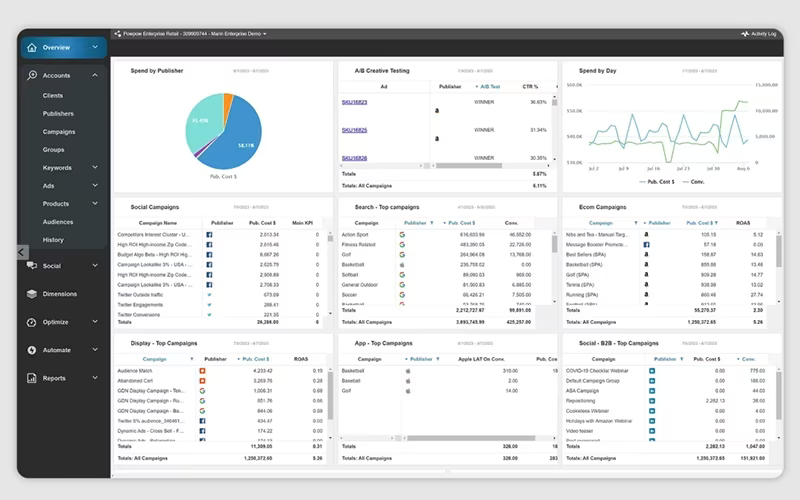The image size is (800, 500).
Task: Click Facebook icon for Competitors Interest Cluster row
Action: coord(209,235)
